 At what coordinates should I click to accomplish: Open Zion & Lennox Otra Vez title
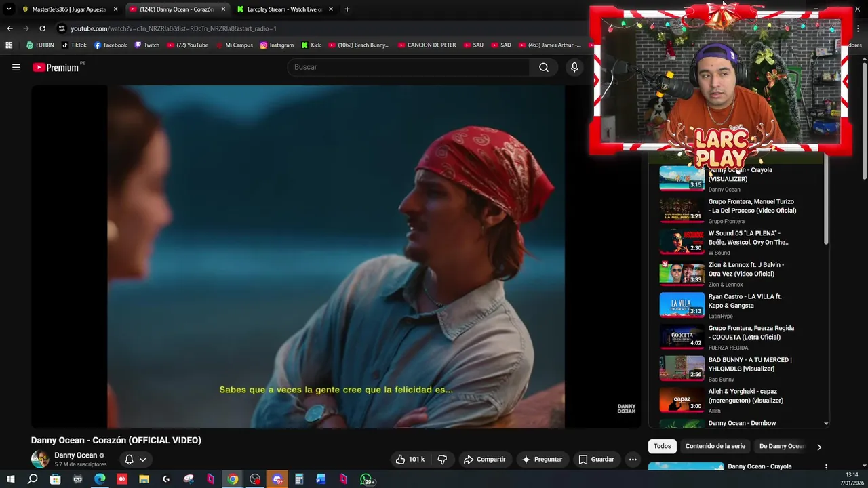[x=746, y=269]
